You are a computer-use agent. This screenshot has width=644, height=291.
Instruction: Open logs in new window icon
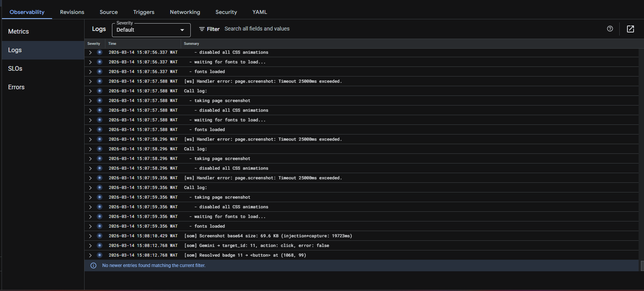coord(630,29)
